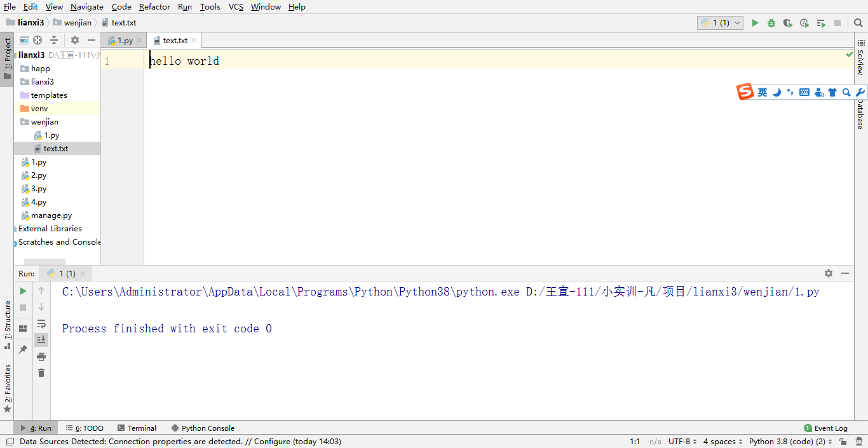This screenshot has width=868, height=448.
Task: Select the templates folder
Action: [x=49, y=95]
